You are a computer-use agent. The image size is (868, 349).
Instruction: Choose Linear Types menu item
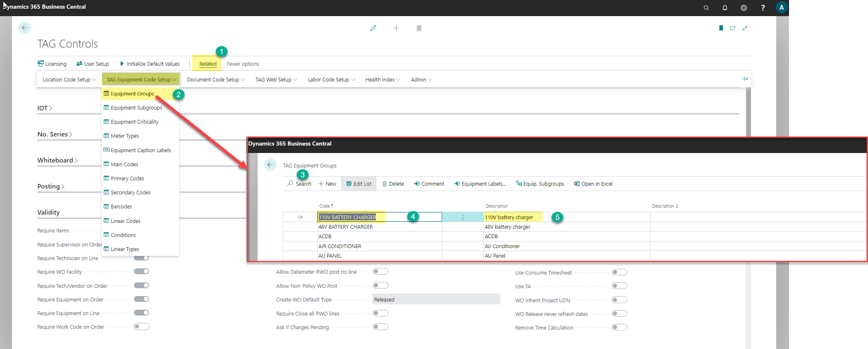[140, 249]
